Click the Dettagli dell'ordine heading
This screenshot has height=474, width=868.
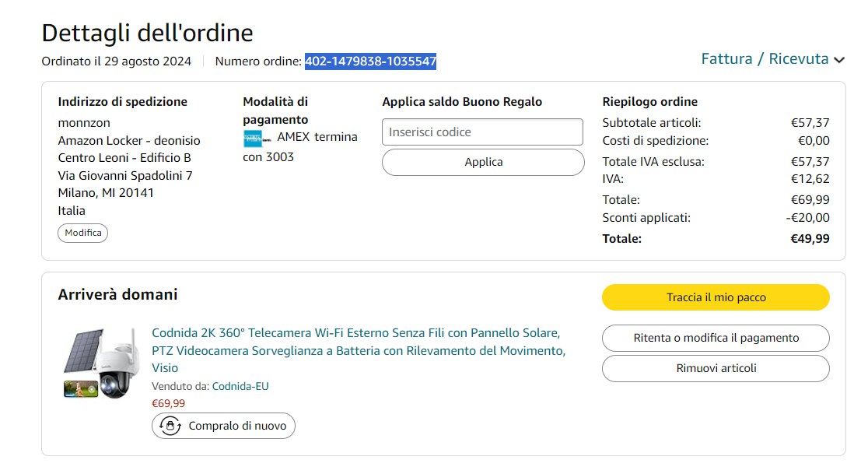click(147, 33)
